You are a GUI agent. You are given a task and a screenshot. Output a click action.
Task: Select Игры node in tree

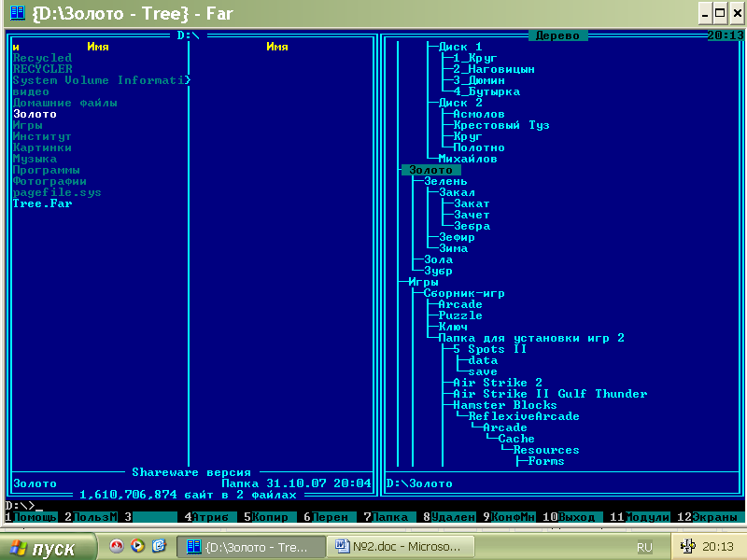424,282
